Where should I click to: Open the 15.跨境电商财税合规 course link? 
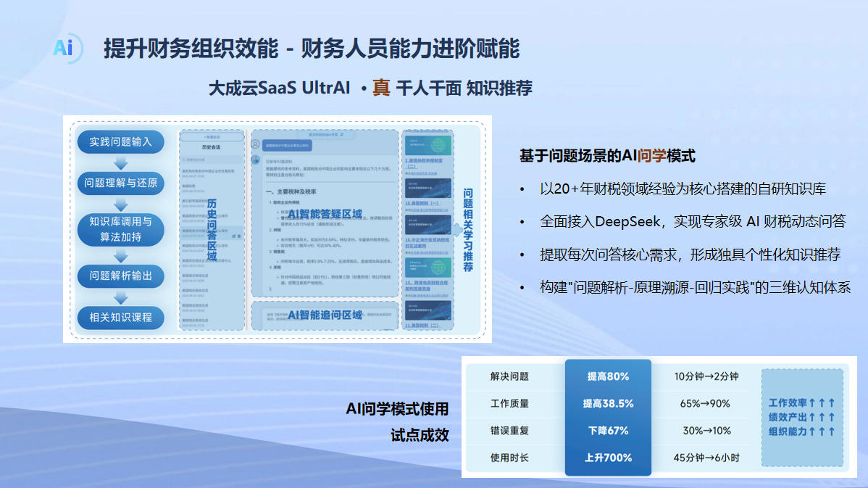pyautogui.click(x=426, y=285)
